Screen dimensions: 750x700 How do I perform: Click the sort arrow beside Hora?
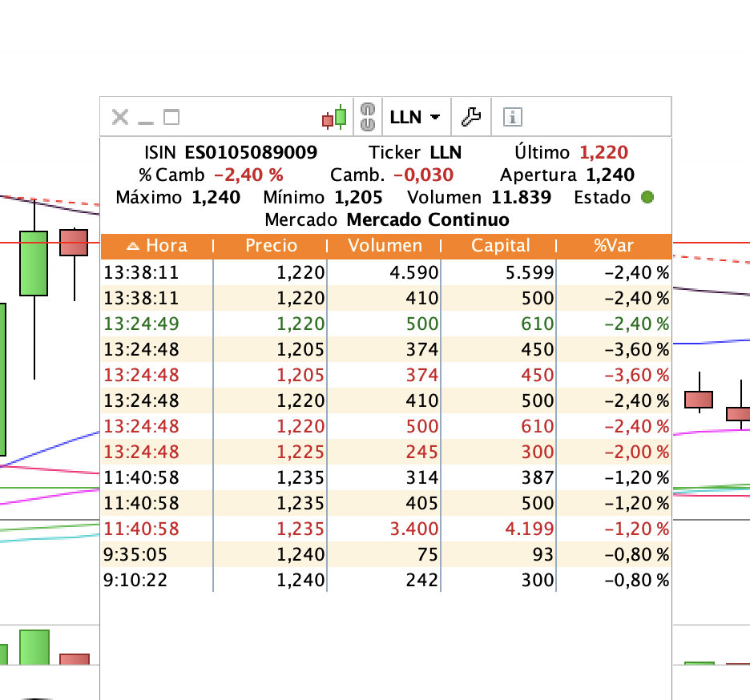[x=132, y=246]
